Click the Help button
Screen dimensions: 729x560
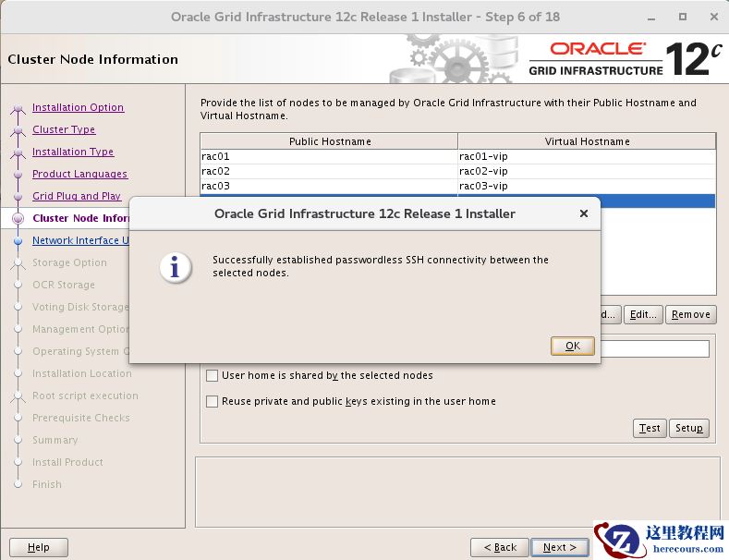[39, 547]
